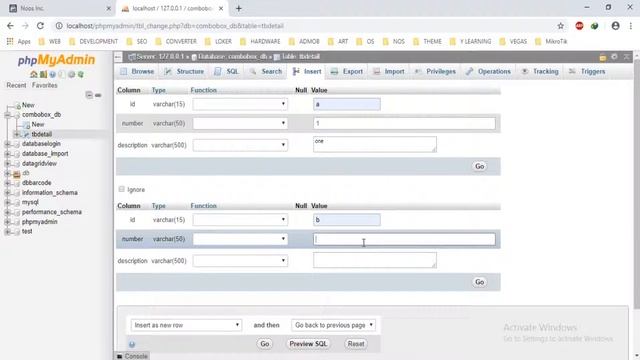Bookmark this page star icon
Viewport: 640px width, 360px height.
click(560, 26)
